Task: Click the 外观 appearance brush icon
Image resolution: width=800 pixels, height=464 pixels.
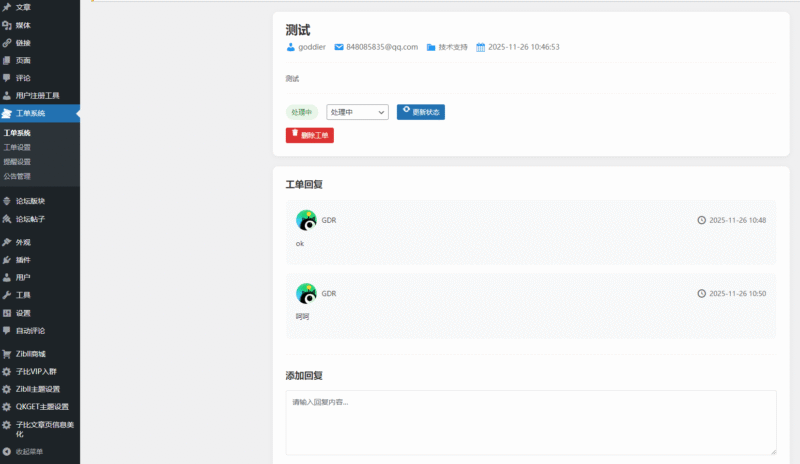Action: pyautogui.click(x=7, y=242)
